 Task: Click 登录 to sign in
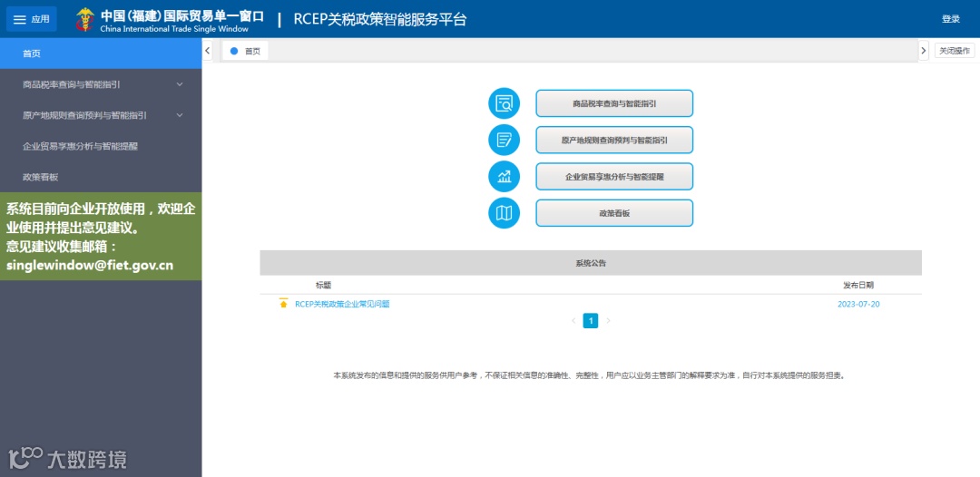951,19
